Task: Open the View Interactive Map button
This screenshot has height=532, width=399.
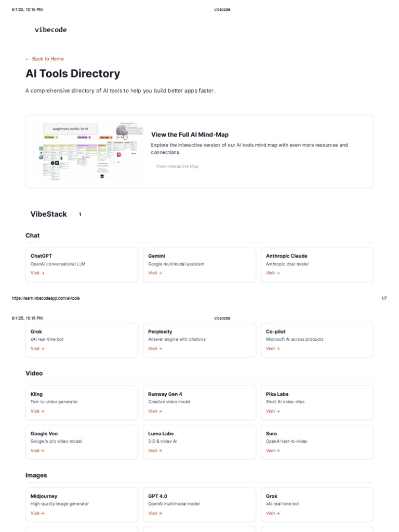Action: click(177, 166)
